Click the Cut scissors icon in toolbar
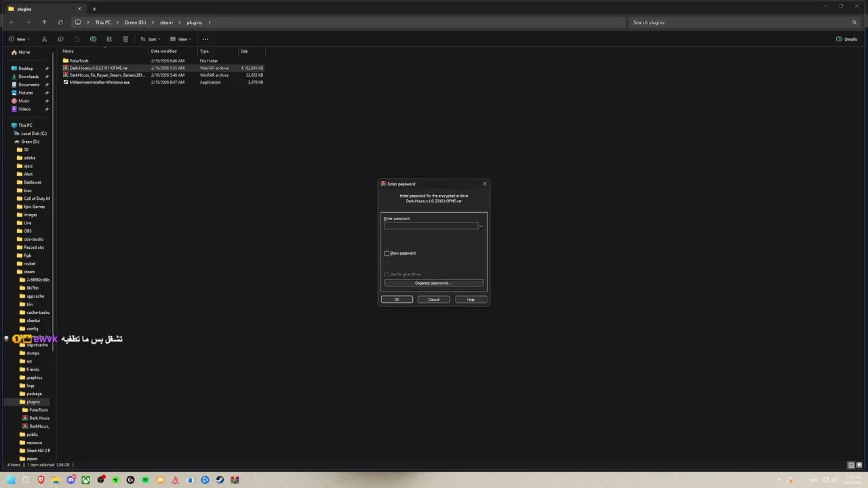The image size is (868, 488). point(44,39)
